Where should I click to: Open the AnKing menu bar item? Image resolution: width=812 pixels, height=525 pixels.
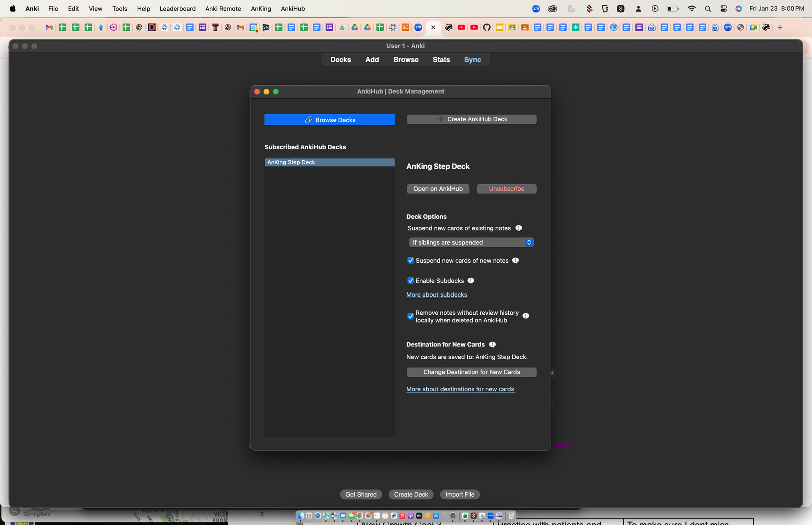pyautogui.click(x=261, y=8)
